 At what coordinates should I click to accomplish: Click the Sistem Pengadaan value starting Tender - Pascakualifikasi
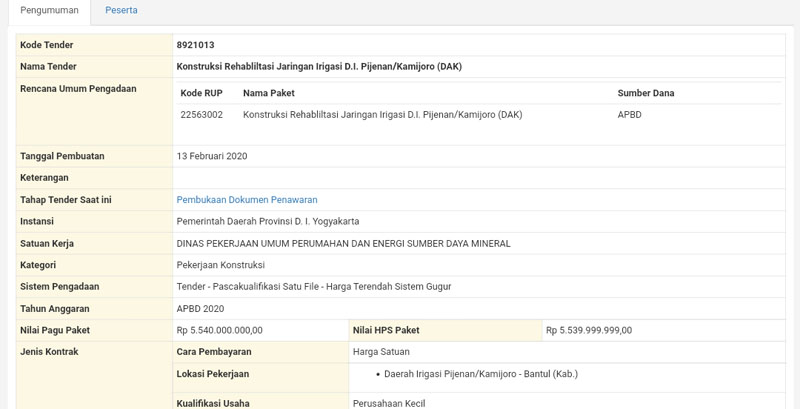point(314,287)
